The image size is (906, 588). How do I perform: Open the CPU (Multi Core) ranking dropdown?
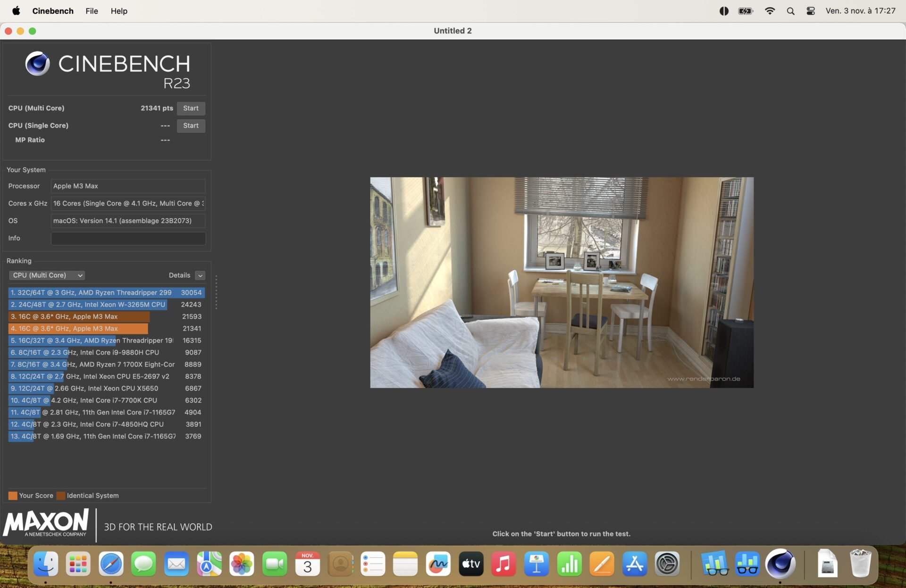[46, 275]
